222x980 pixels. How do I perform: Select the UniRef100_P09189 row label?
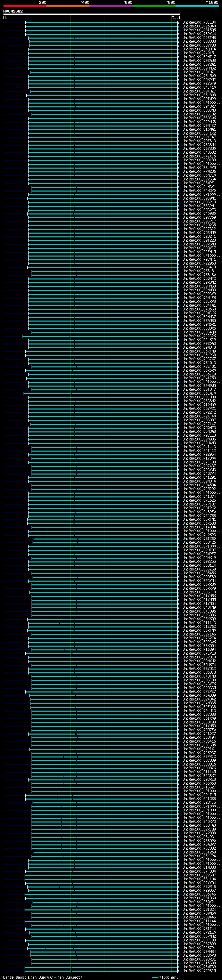199,160
